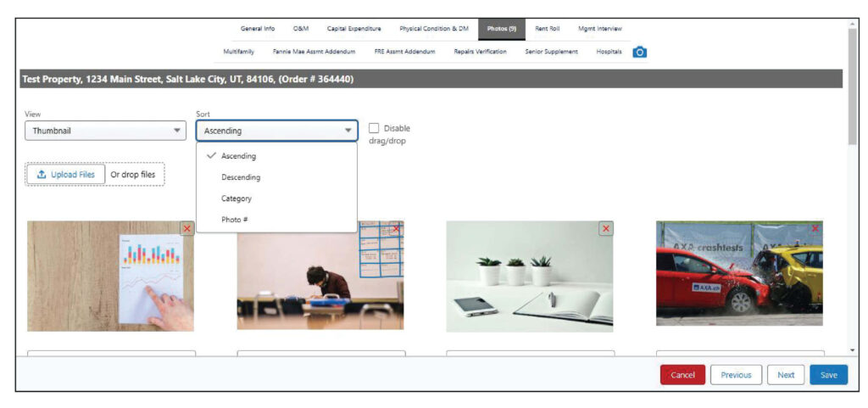Select Category sort option
The width and height of the screenshot is (868, 408).
pyautogui.click(x=277, y=198)
